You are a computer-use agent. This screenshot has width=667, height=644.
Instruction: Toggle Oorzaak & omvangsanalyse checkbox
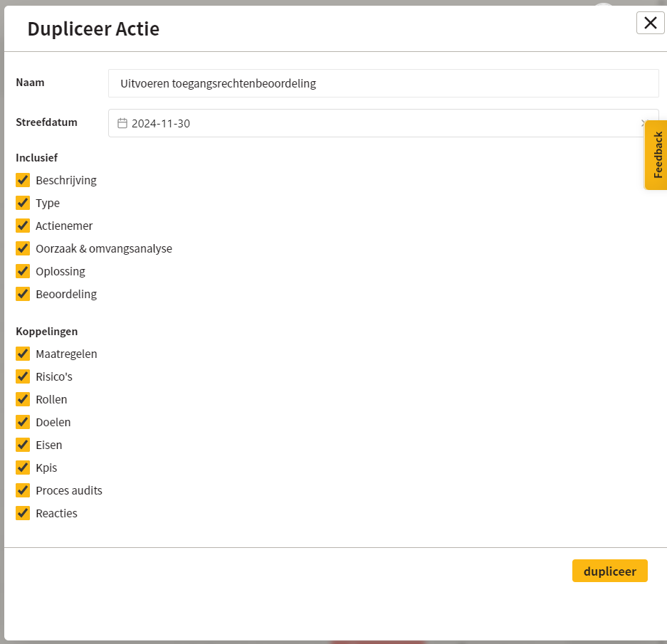coord(23,248)
